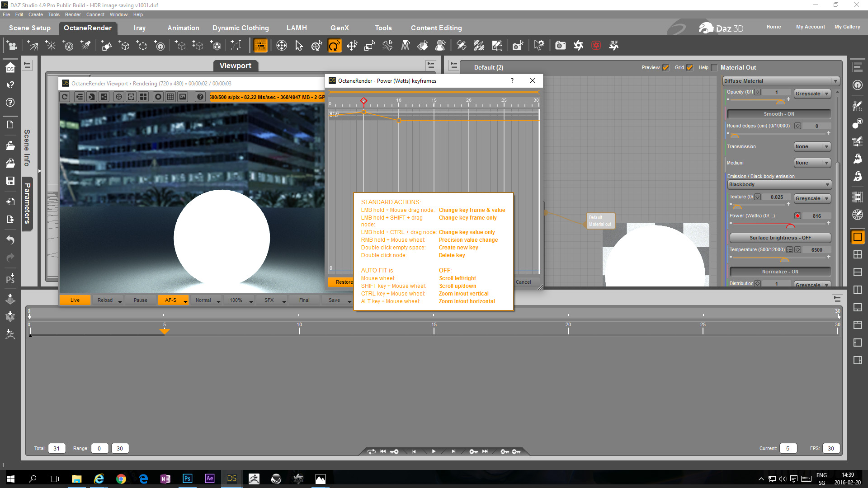Screen dimensions: 868x488
Task: Enable the Help checkbox
Action: tap(714, 68)
